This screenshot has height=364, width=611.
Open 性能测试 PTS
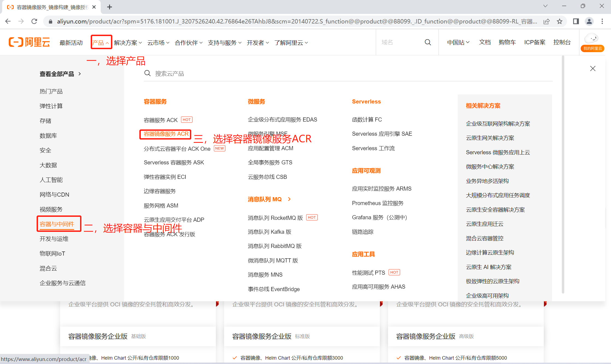tap(369, 273)
